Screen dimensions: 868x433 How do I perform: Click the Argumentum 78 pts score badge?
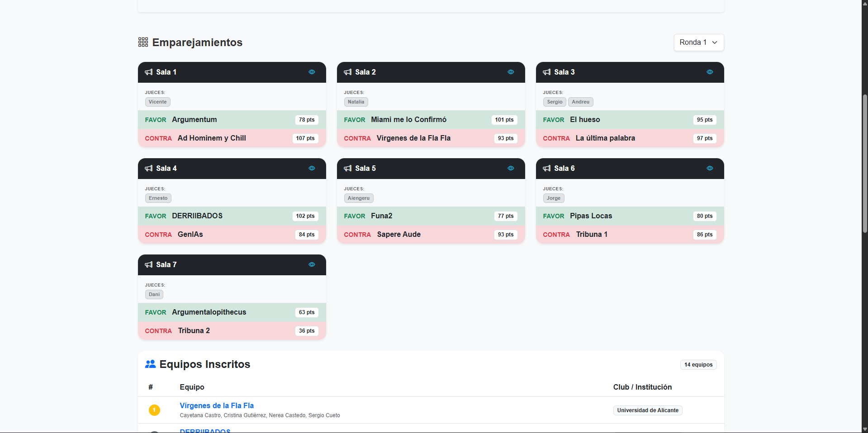click(x=307, y=120)
